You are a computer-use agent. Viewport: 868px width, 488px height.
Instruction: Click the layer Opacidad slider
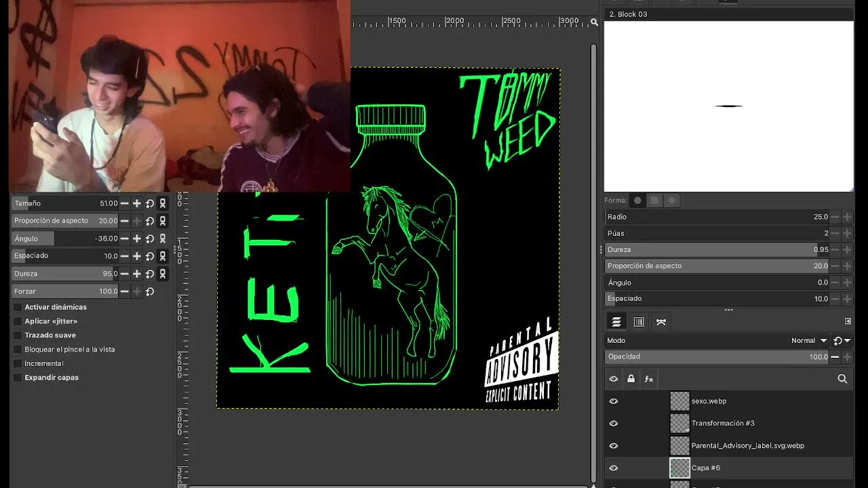click(x=717, y=357)
